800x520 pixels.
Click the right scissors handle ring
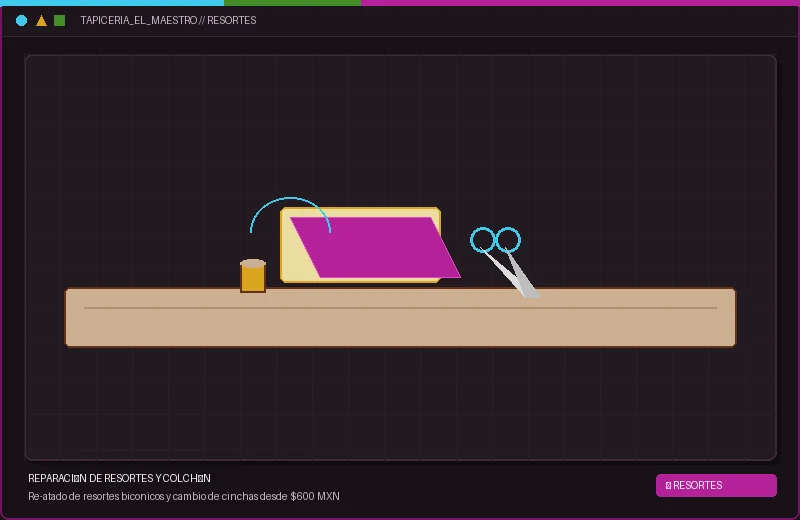click(x=508, y=240)
